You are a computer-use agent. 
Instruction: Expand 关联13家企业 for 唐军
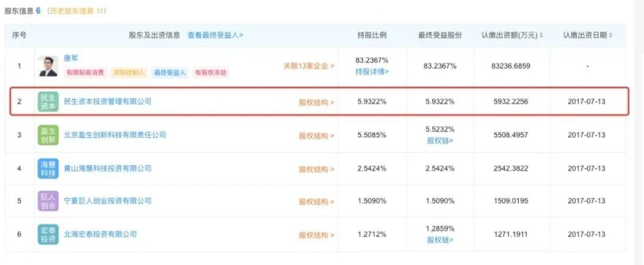(x=308, y=66)
